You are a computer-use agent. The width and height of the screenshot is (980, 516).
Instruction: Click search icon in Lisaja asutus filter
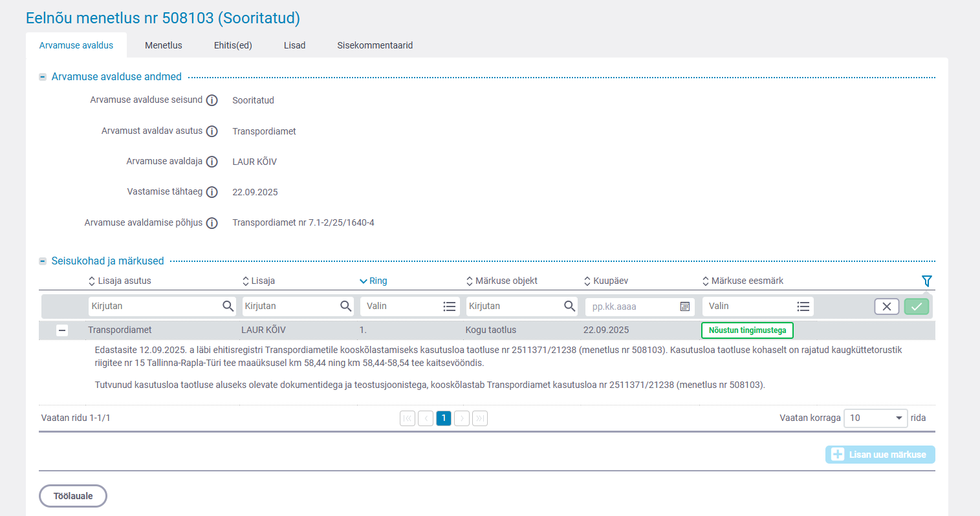[x=228, y=306]
